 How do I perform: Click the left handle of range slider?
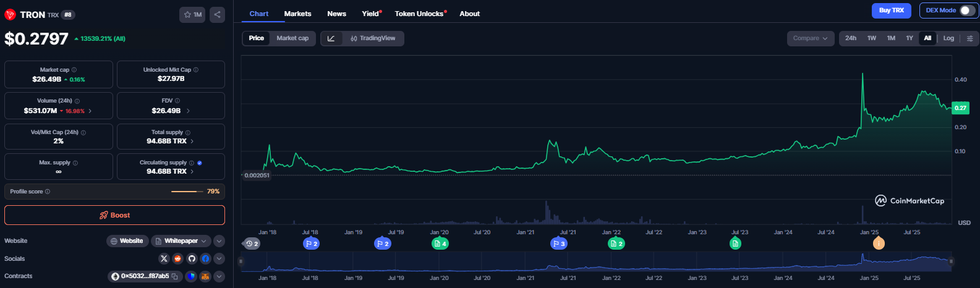point(241,261)
